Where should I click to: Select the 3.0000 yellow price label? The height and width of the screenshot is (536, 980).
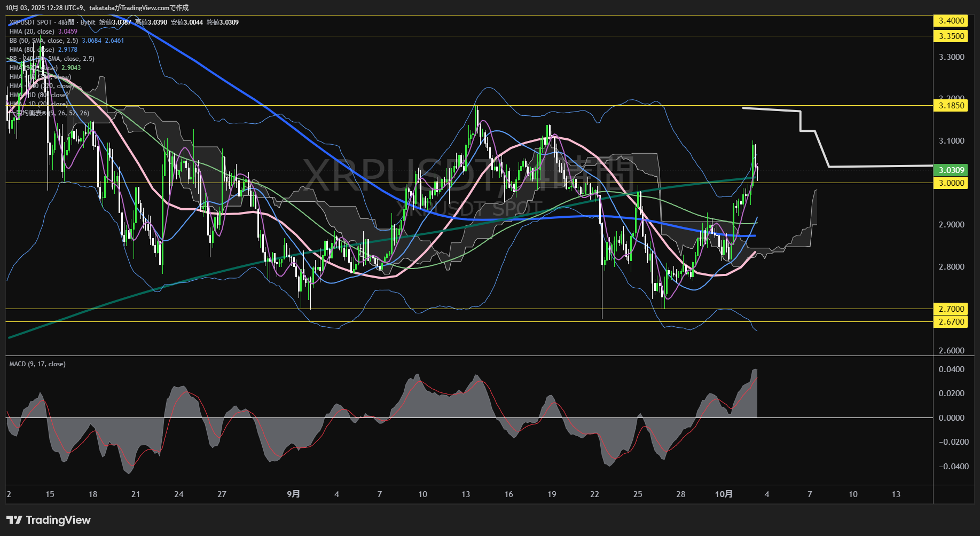click(951, 183)
